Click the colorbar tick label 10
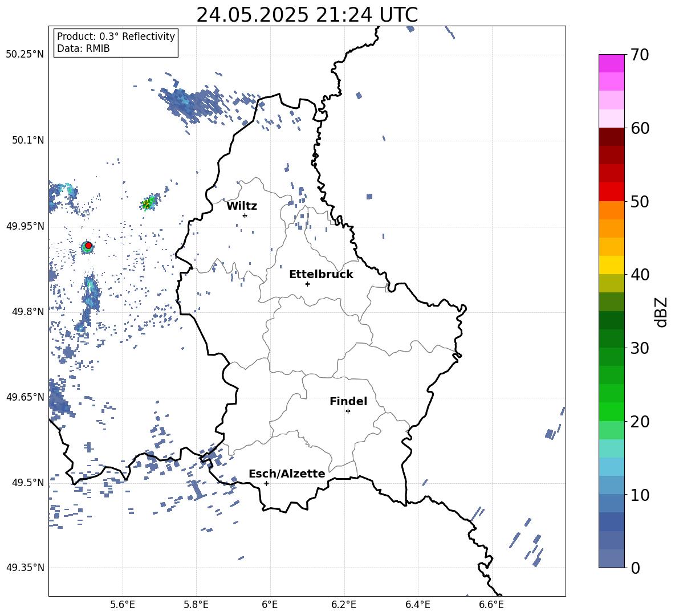 coord(640,495)
